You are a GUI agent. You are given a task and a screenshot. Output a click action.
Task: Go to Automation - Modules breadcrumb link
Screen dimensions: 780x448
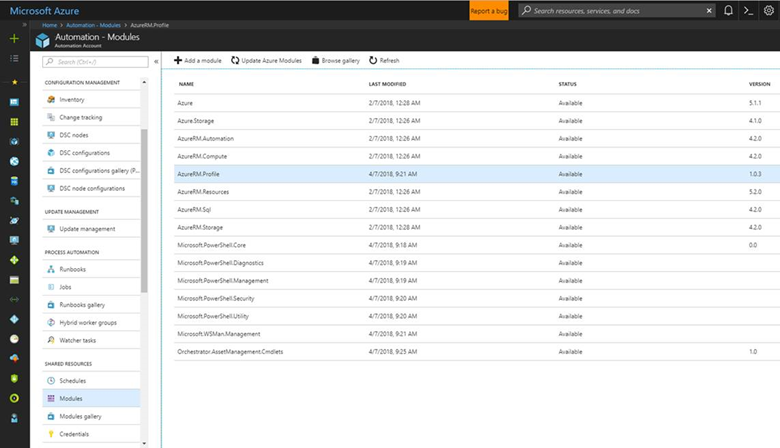94,25
